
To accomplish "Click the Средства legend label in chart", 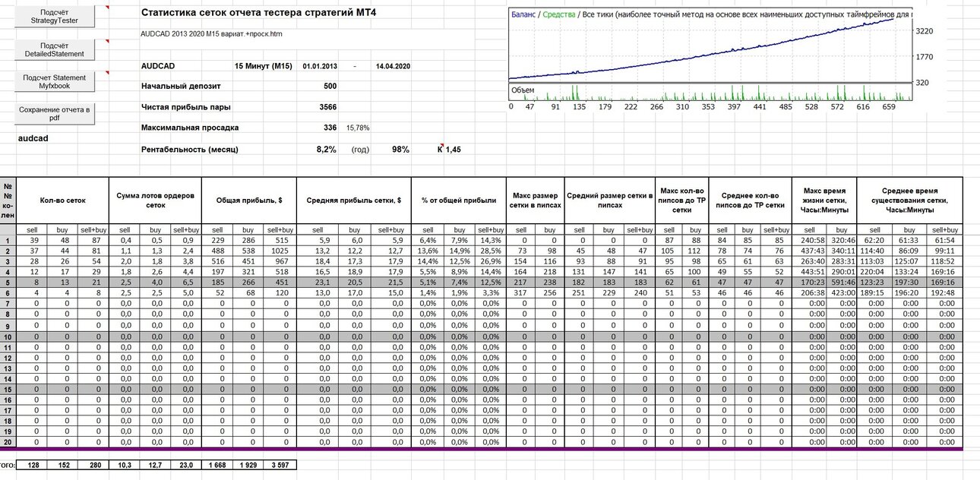I will pyautogui.click(x=558, y=14).
